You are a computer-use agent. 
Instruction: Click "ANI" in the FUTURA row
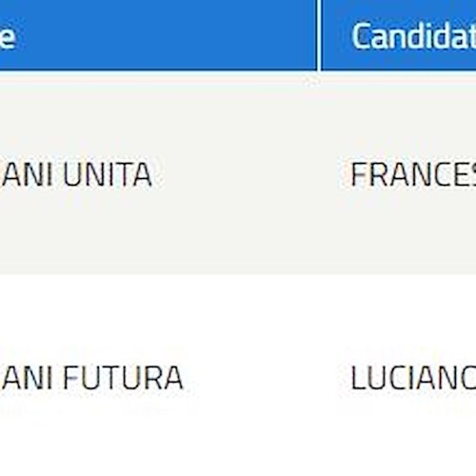[27, 377]
